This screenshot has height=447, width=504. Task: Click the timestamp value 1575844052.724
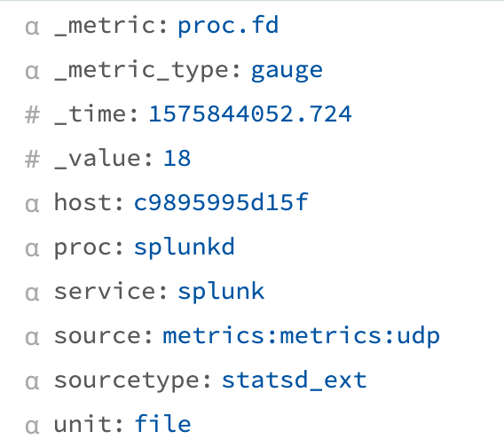click(x=250, y=114)
